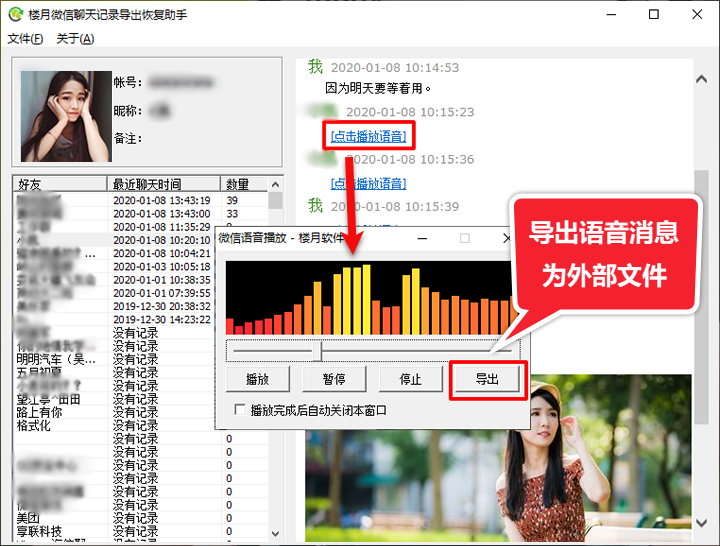The image size is (720, 546).
Task: Click the 数量 column header
Action: [x=244, y=184]
